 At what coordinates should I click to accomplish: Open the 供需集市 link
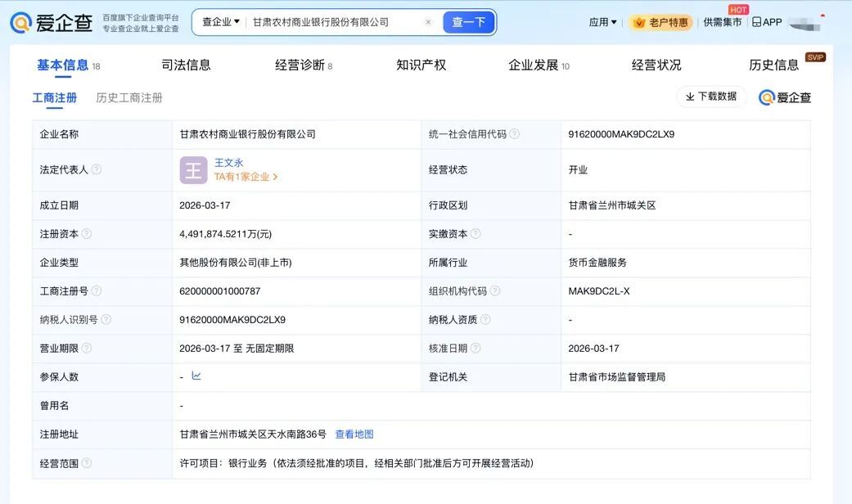(722, 22)
